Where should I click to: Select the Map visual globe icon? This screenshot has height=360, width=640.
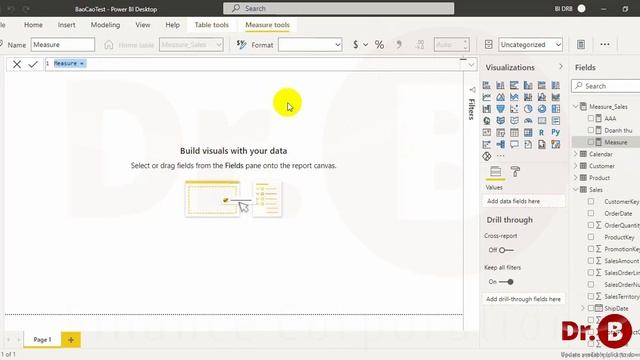pyautogui.click(x=487, y=121)
